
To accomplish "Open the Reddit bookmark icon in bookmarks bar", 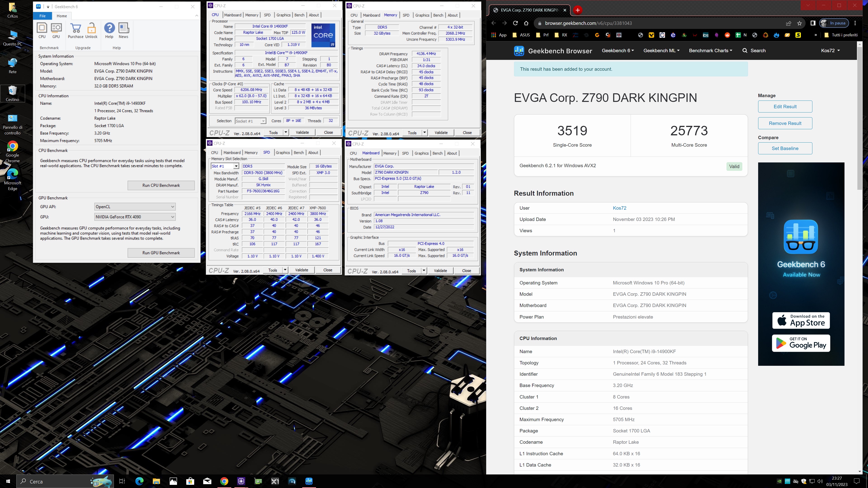I will click(x=727, y=35).
